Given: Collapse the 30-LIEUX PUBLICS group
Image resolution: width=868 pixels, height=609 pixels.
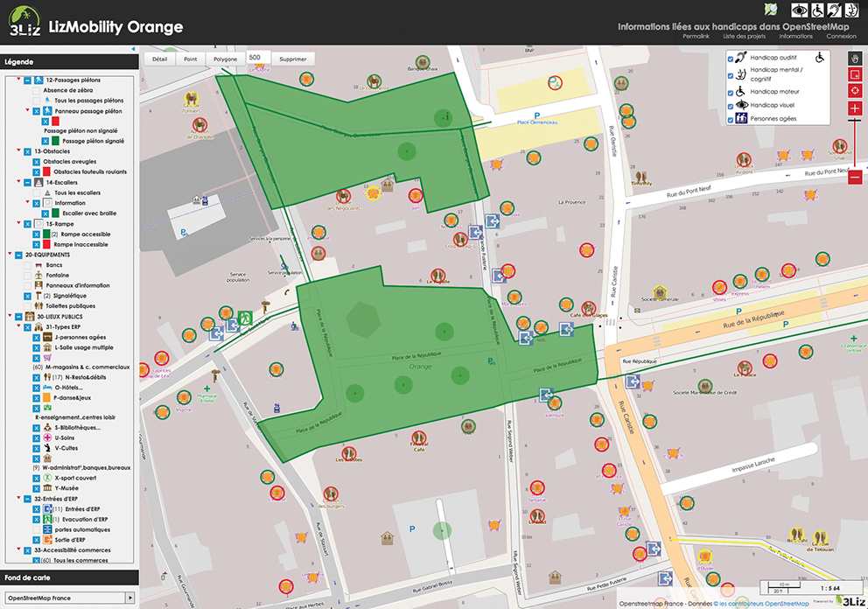Looking at the screenshot, I should tap(10, 316).
